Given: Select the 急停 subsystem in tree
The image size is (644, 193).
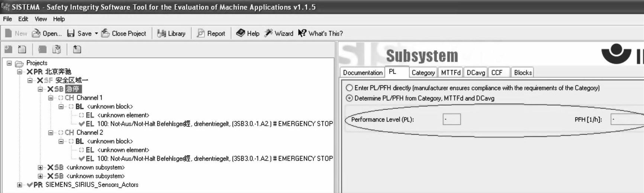Looking at the screenshot, I should coord(73,89).
